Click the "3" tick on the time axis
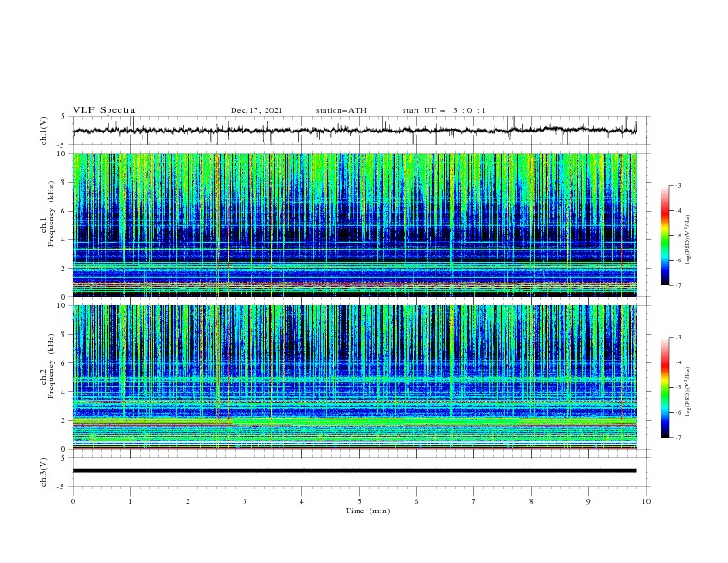 click(245, 501)
